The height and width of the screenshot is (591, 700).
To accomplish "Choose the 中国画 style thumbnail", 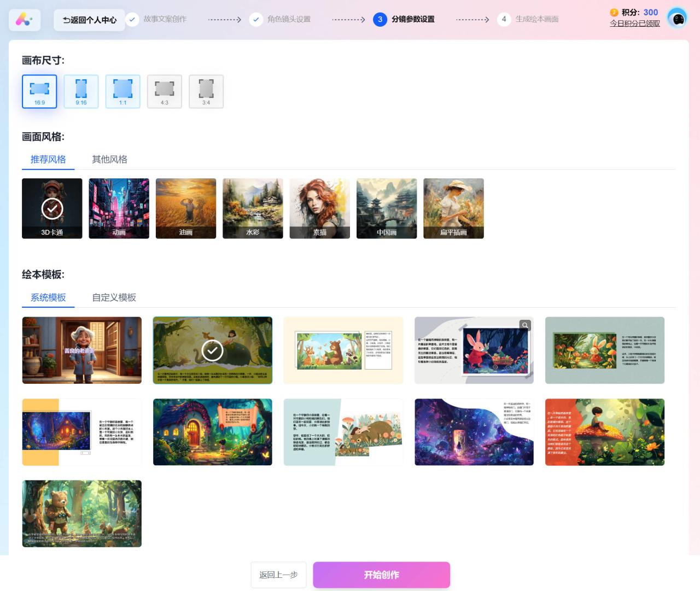I will 386,208.
